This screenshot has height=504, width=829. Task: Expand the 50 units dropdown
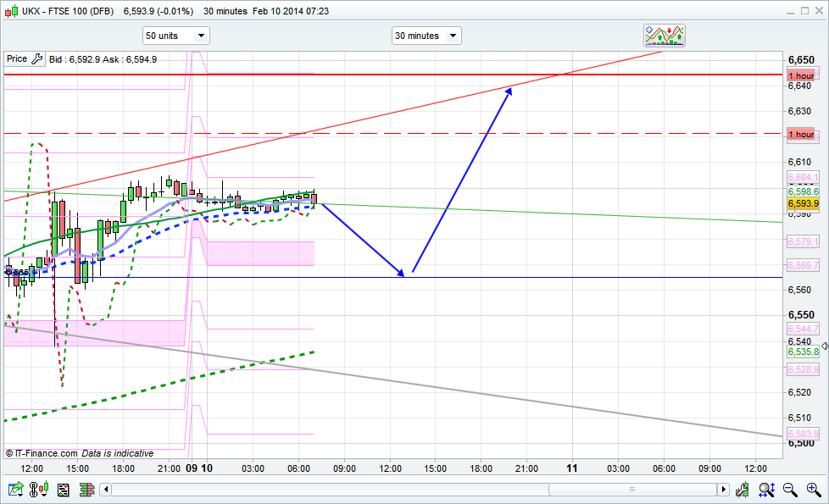pyautogui.click(x=175, y=36)
